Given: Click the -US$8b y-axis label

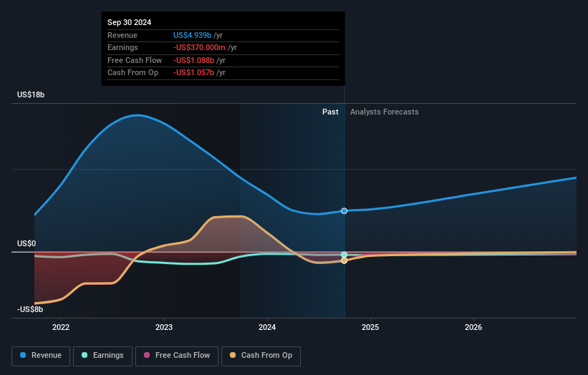Looking at the screenshot, I should (30, 309).
